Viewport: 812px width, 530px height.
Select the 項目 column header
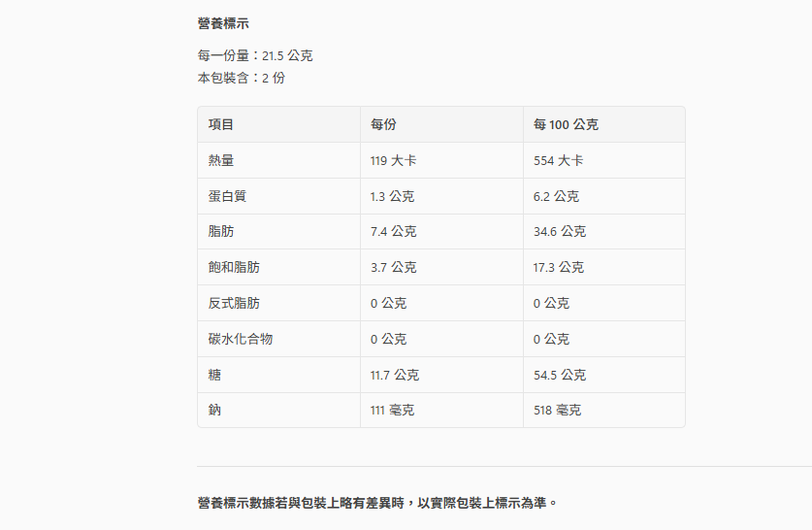220,124
